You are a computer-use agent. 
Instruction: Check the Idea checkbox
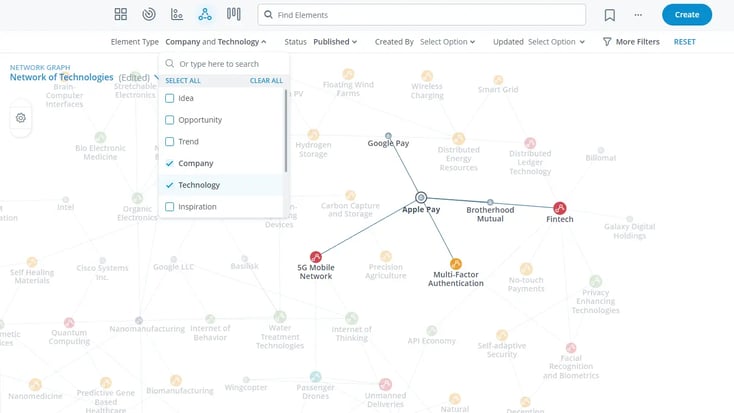click(169, 98)
